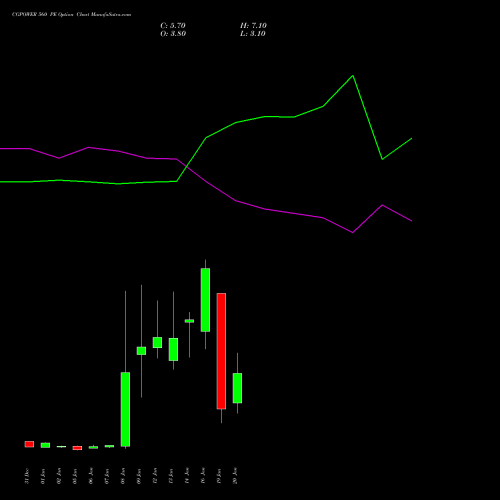500x500 pixels.
Task: Click the green candle above 16 Jan
Action: click(205, 300)
